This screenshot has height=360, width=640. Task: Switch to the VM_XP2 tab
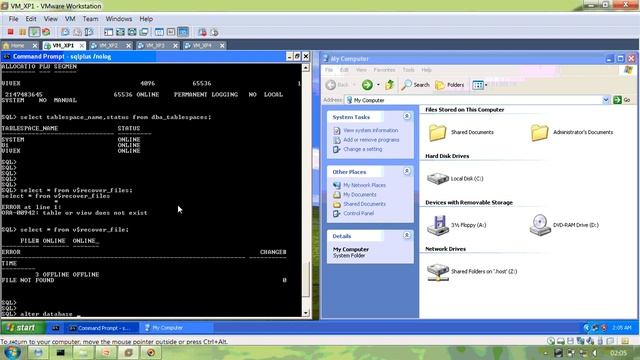point(108,45)
